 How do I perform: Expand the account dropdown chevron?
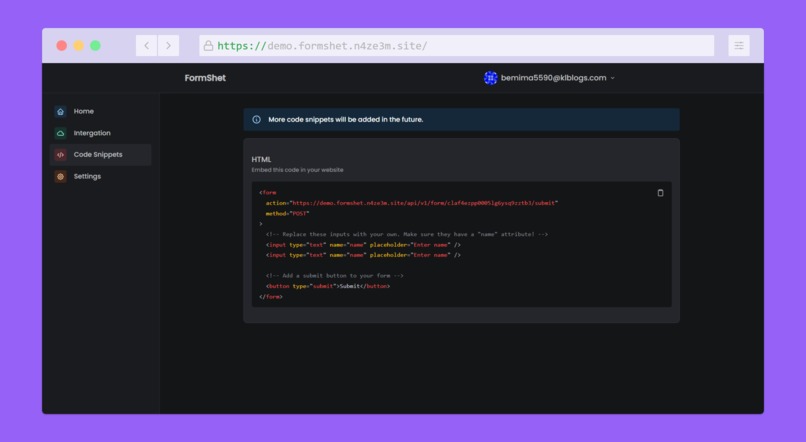click(612, 78)
